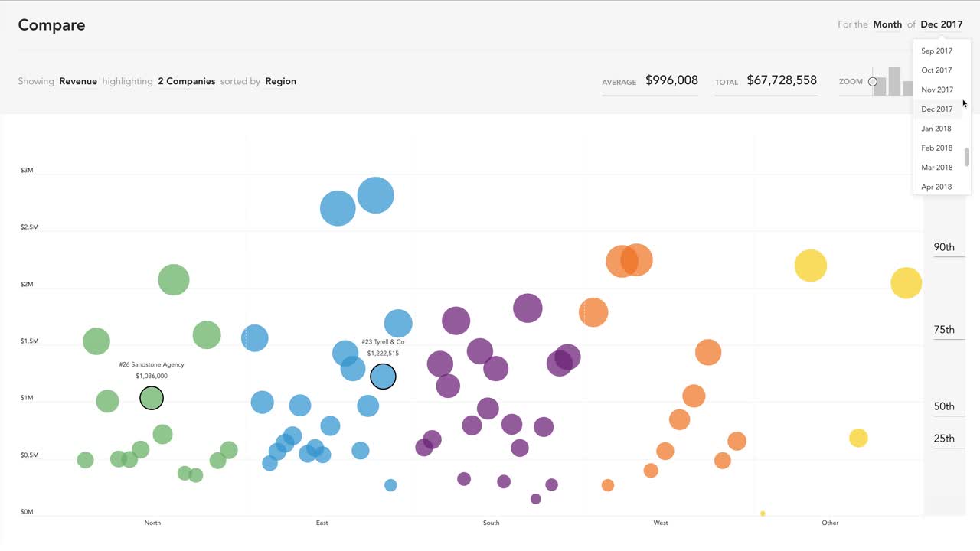Choose Nov 2017 from the list
980x551 pixels.
pyautogui.click(x=936, y=90)
